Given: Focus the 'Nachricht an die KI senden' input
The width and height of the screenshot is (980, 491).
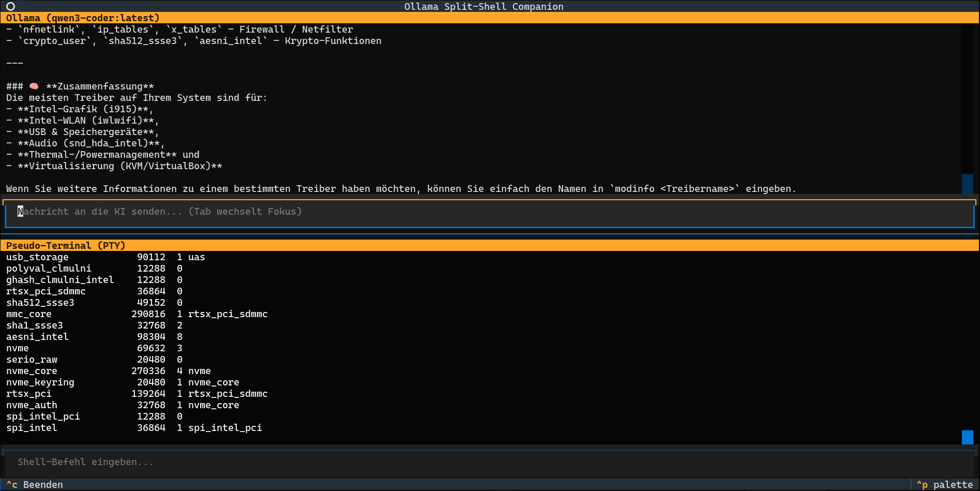Looking at the screenshot, I should pyautogui.click(x=489, y=212).
